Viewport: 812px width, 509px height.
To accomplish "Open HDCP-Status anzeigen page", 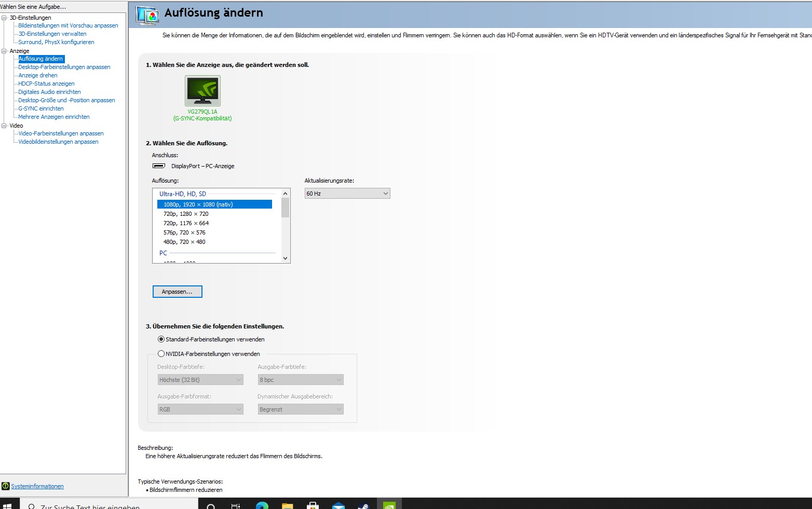I will pos(46,84).
